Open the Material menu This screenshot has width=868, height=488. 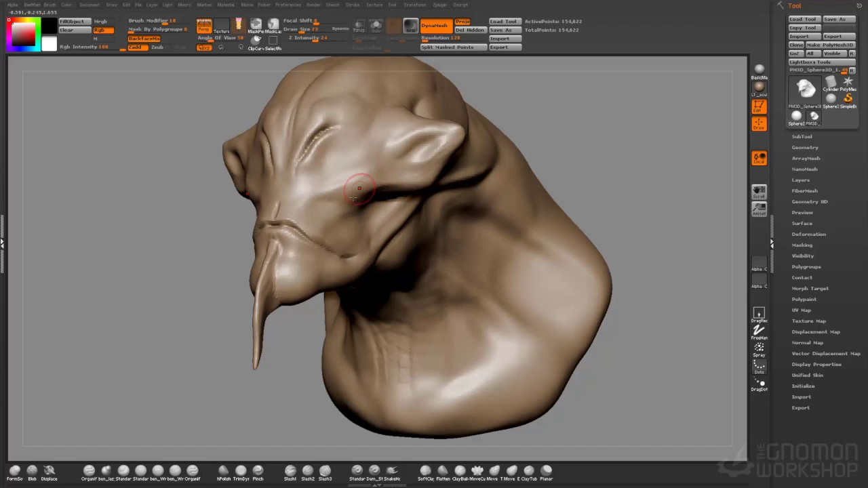226,5
